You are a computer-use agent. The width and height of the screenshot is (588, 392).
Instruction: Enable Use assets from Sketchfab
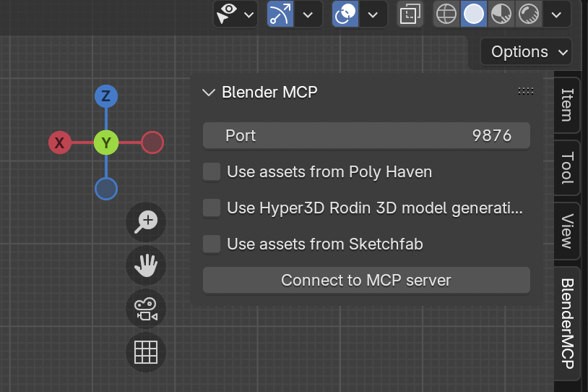[x=212, y=244]
